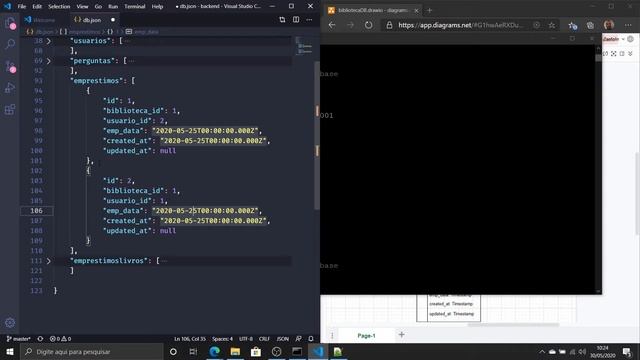The height and width of the screenshot is (360, 640).
Task: Click the "emprestimos" key on line 93
Action: point(97,81)
